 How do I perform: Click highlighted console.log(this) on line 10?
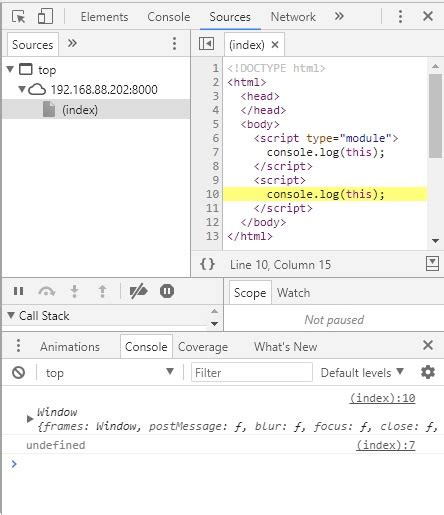(326, 194)
